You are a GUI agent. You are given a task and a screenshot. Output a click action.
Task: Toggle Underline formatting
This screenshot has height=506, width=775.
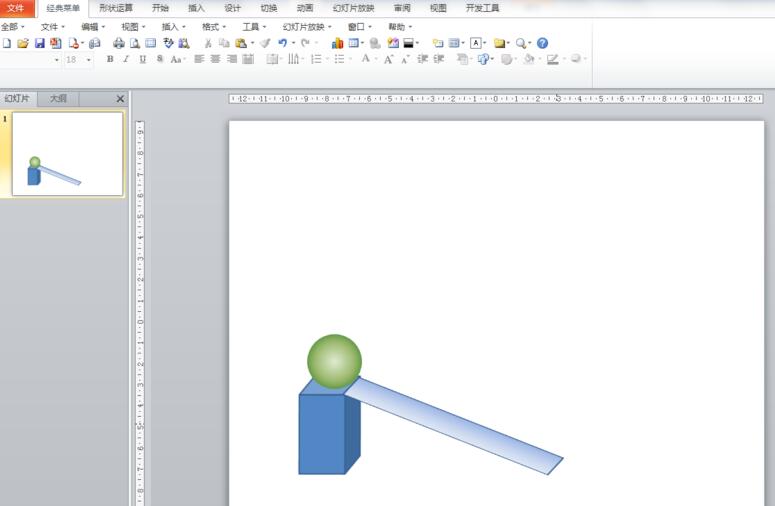tap(143, 60)
